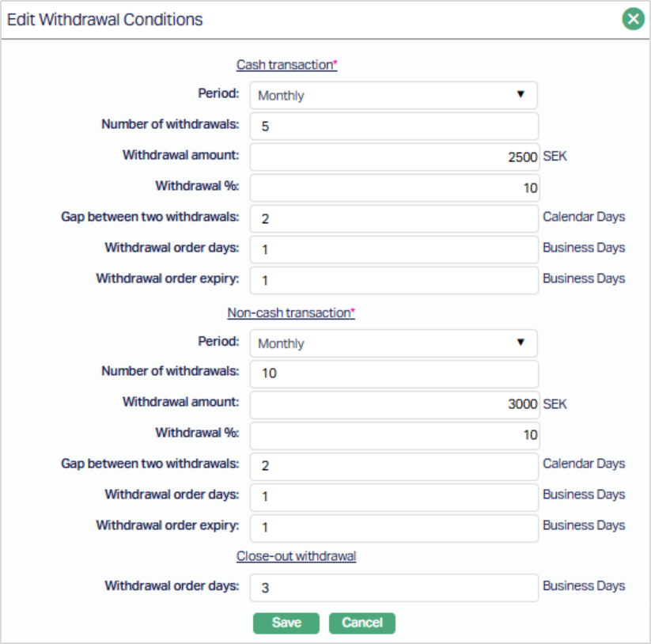Click Cash Withdrawal order expiry field
The width and height of the screenshot is (651, 644).
[393, 280]
